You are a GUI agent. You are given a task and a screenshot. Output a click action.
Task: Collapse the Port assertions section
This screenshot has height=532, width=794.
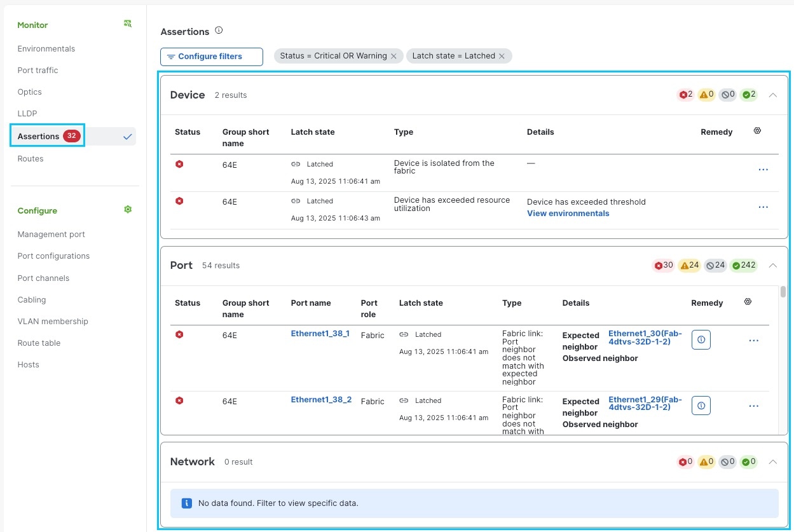pos(773,266)
